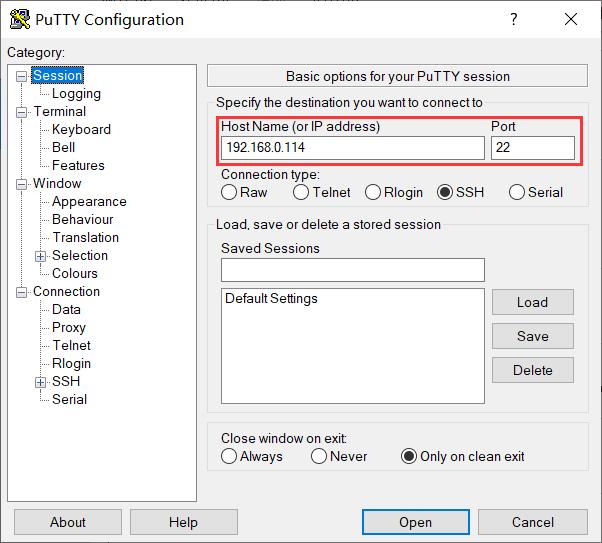Choose Telnet as connection type
Image resolution: width=602 pixels, height=543 pixels.
[301, 192]
